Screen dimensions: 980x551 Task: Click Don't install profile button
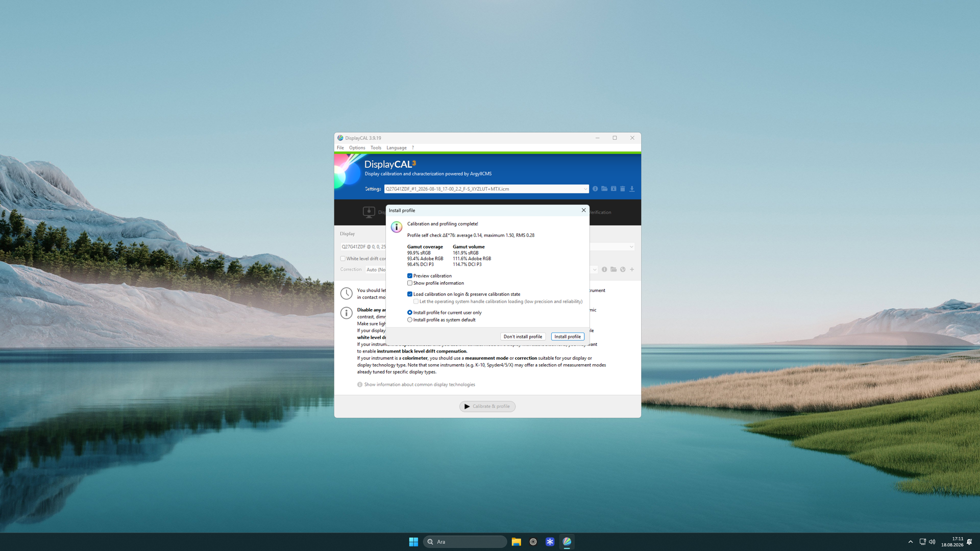(523, 337)
